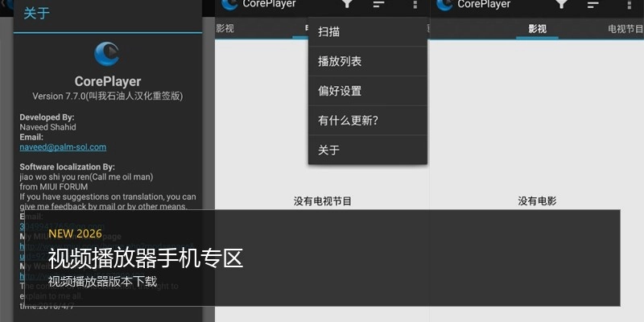Open the three-dot overflow menu in the middle screen

[415, 4]
